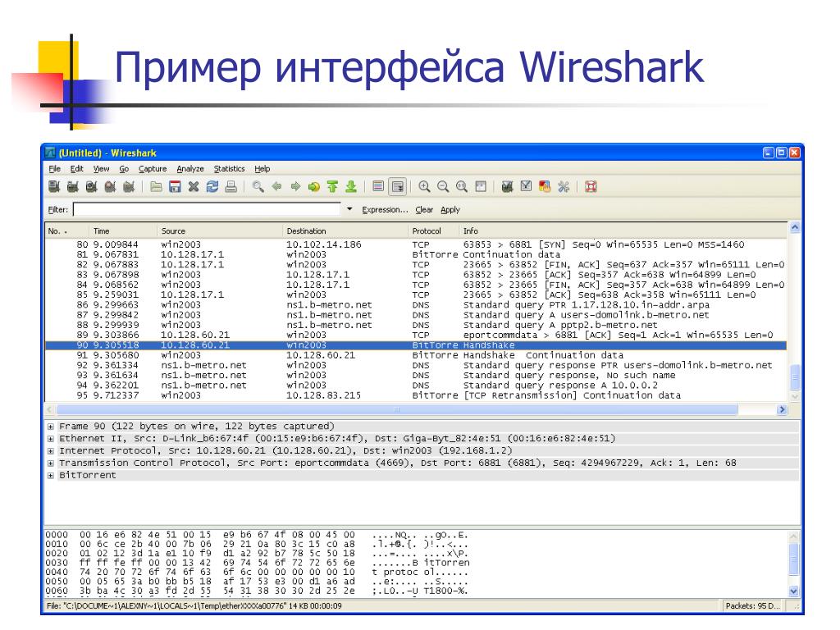The height and width of the screenshot is (630, 840).
Task: Click the packet list horizontal scrollbar thumb
Action: 397,410
